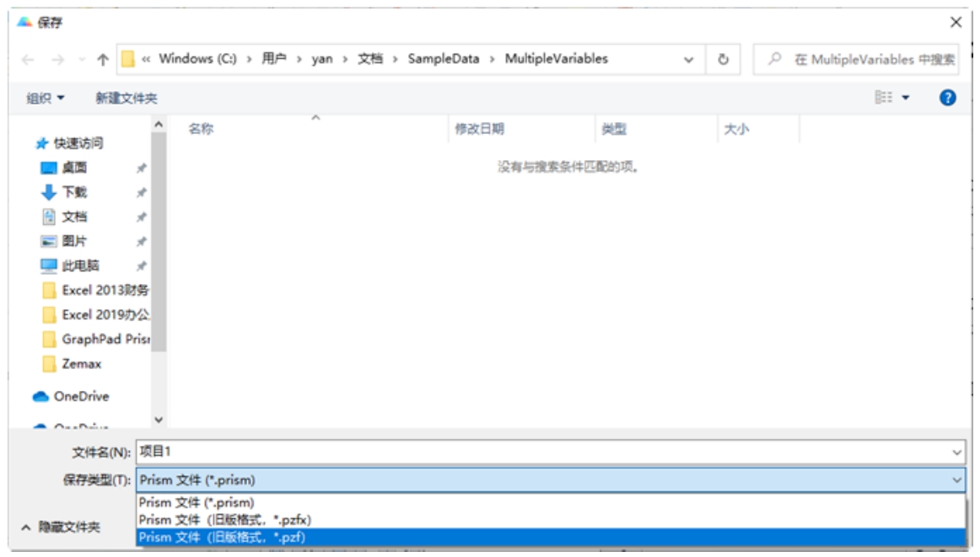This screenshot has height=557, width=980.
Task: Sort by 修改日期 column header
Action: [x=479, y=129]
